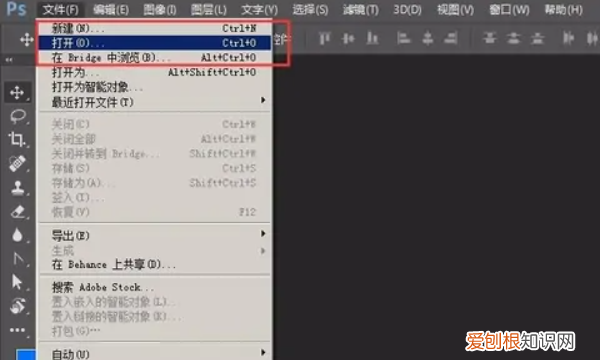Select the Eraser tool
The height and width of the screenshot is (360, 600).
click(x=17, y=211)
